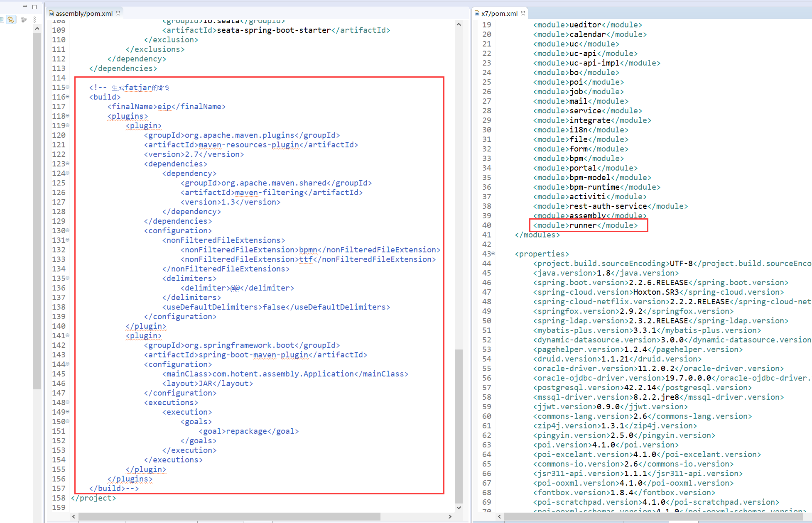Fold the executions block at line 148

(68, 402)
